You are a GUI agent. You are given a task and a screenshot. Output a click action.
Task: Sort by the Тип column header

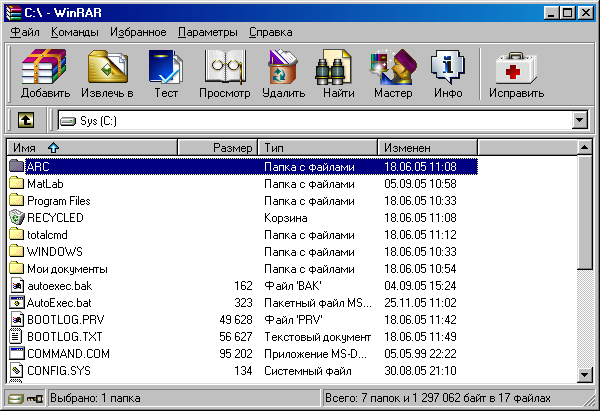click(318, 148)
